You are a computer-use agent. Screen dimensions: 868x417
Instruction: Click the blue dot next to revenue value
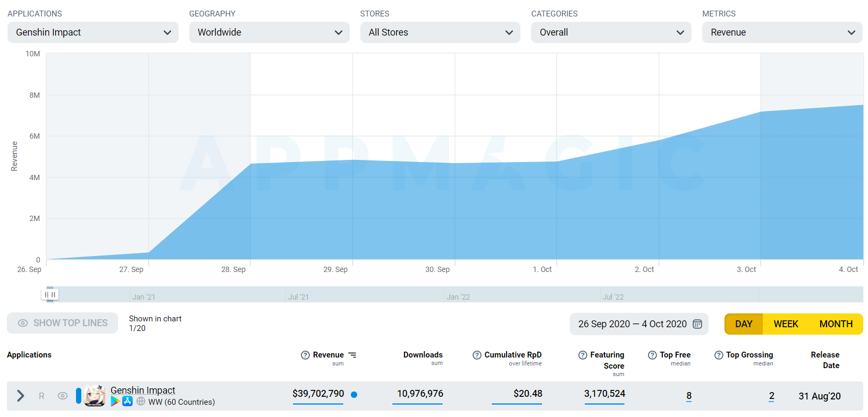tap(354, 395)
